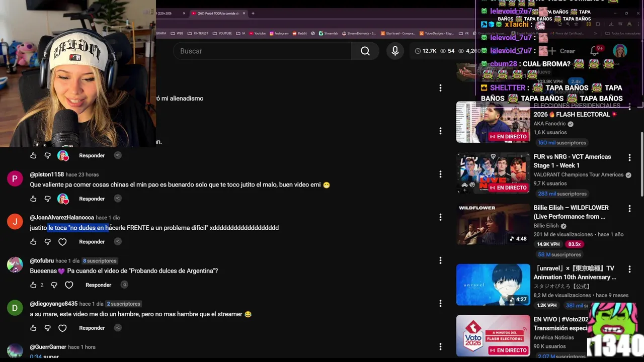The width and height of the screenshot is (644, 362).
Task: Open a new browser tab with plus
Action: (x=253, y=13)
